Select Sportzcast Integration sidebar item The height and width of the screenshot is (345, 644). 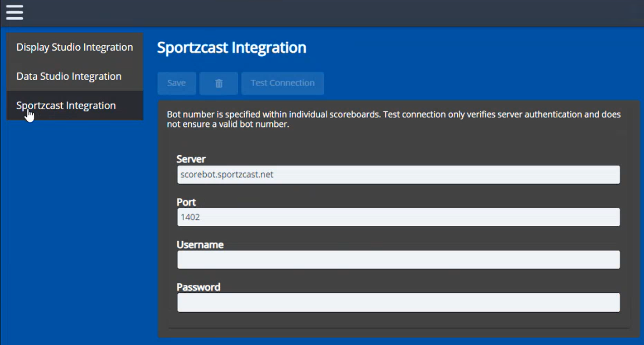tap(66, 105)
